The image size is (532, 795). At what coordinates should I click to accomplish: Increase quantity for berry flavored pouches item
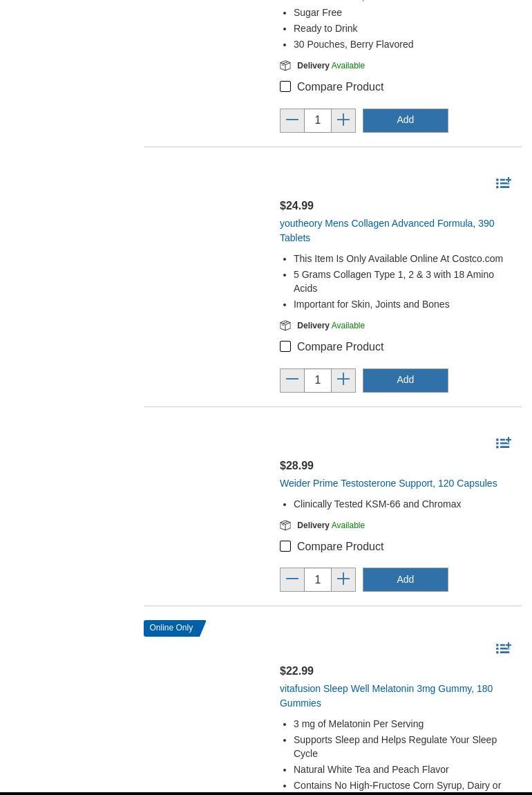343,120
